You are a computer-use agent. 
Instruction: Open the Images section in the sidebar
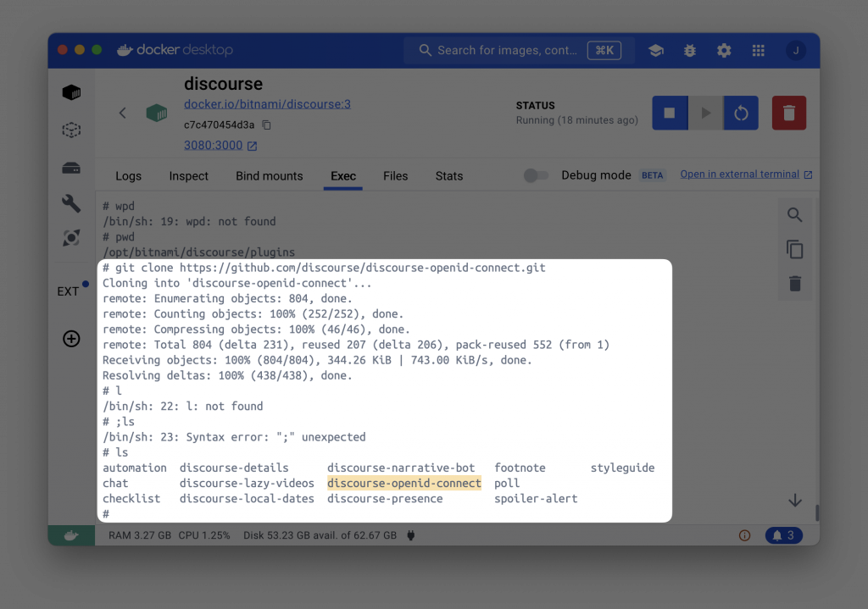[x=71, y=130]
